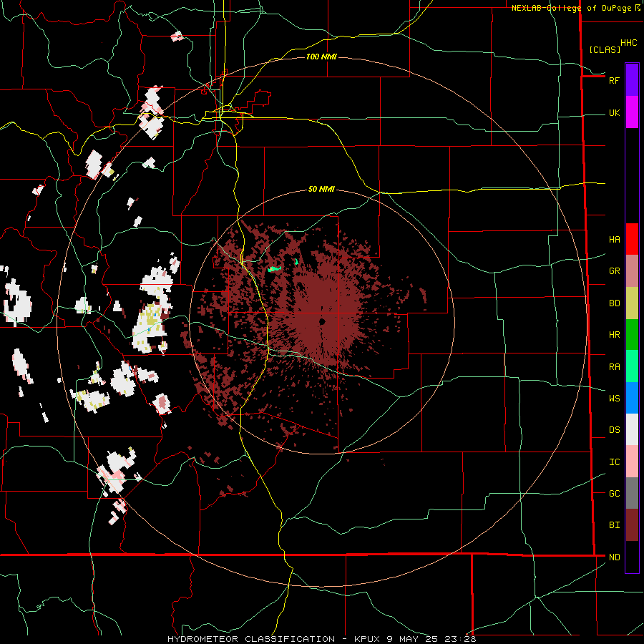
Task: Click the WS legend label
Action: pyautogui.click(x=614, y=399)
